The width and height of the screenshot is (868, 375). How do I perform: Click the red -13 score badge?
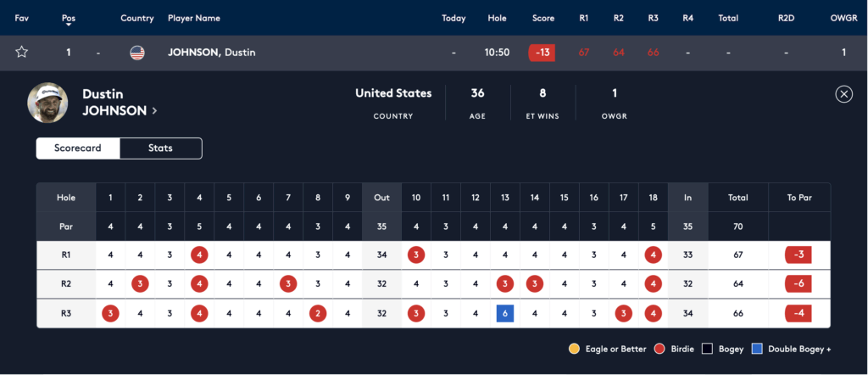click(x=542, y=53)
